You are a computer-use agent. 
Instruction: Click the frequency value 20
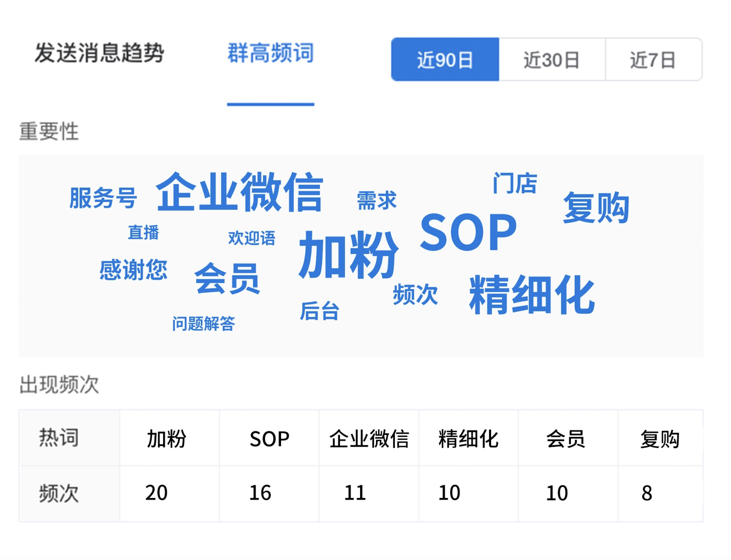[x=156, y=492]
